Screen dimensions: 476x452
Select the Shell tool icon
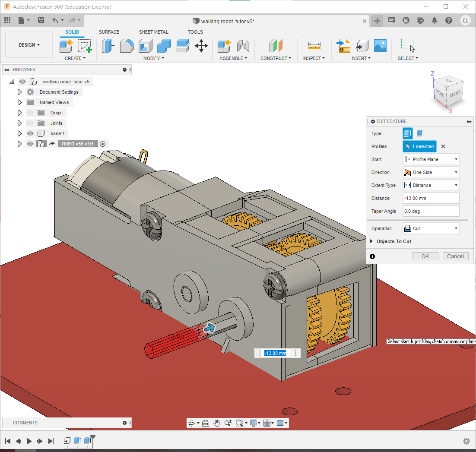point(145,45)
